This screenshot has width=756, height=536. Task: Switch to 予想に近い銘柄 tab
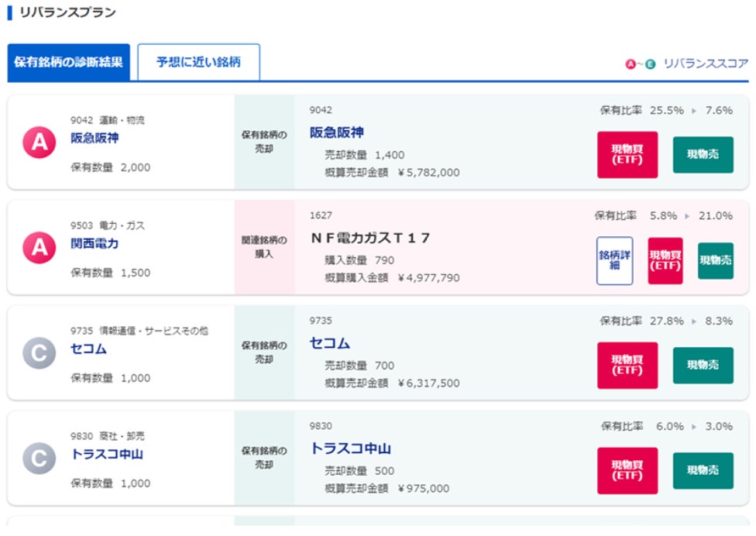(198, 62)
